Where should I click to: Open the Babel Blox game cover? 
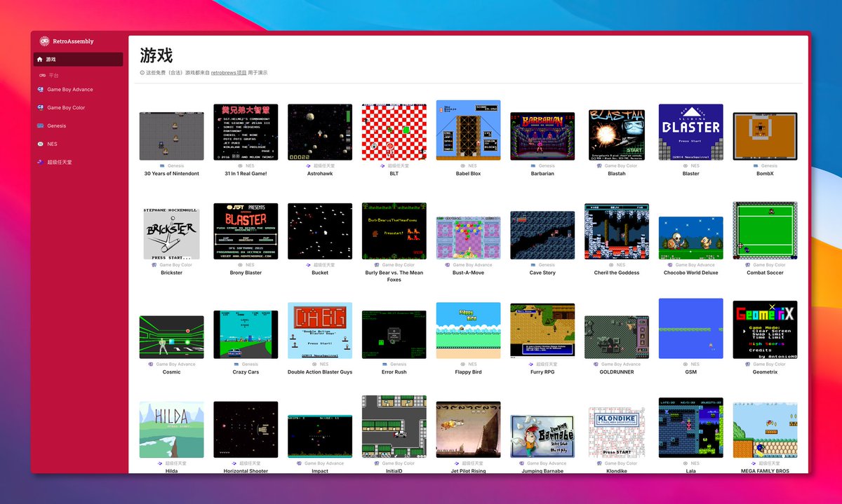pyautogui.click(x=468, y=130)
